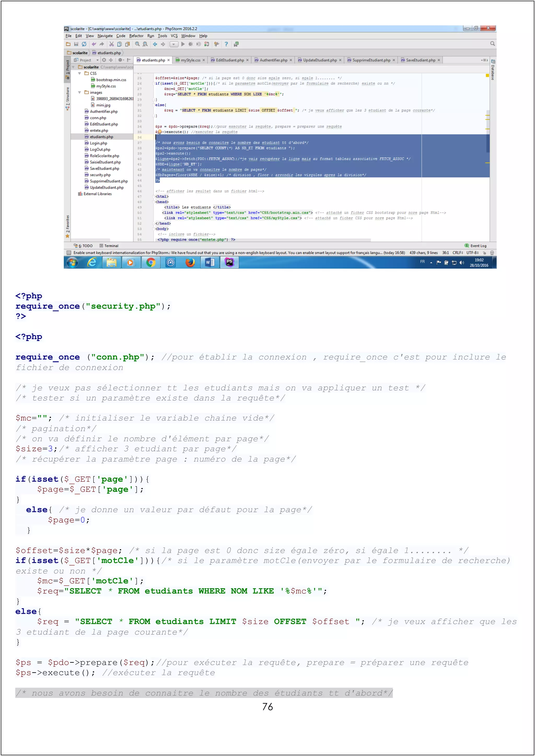Open Firefox from the taskbar
Viewport: 535px width, 756px height.
click(190, 262)
